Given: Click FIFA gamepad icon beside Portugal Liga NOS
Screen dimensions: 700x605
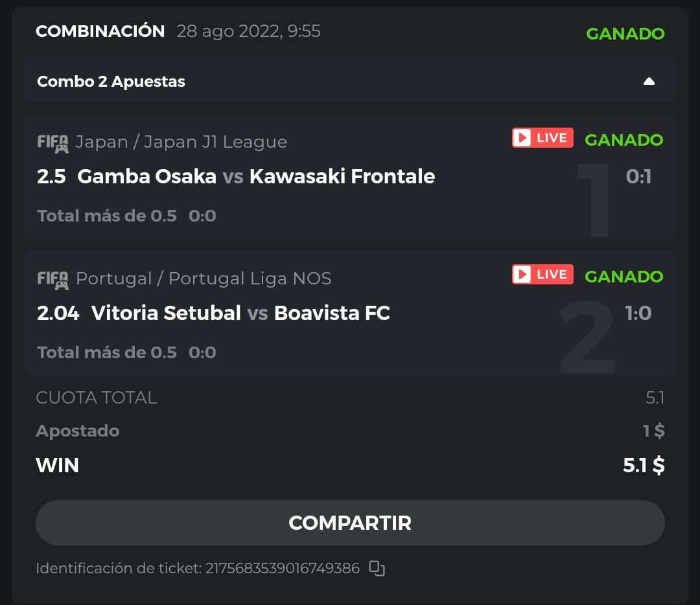Looking at the screenshot, I should pyautogui.click(x=52, y=279).
